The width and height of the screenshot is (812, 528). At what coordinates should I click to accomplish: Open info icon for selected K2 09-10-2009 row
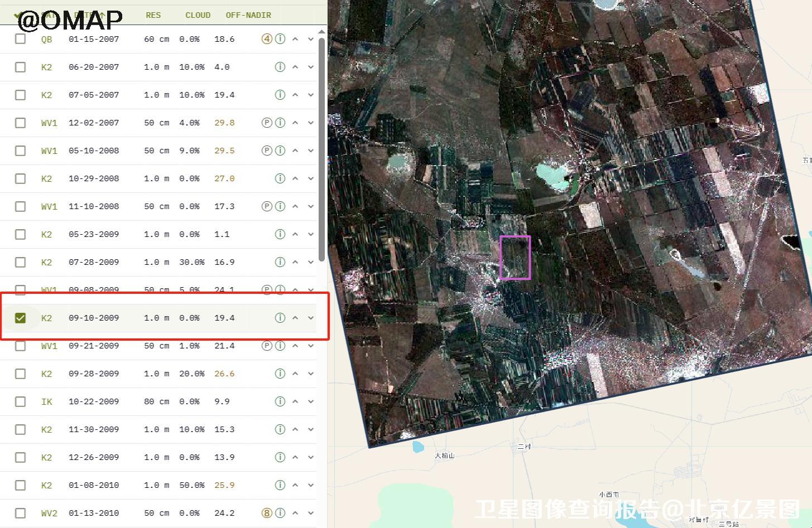[280, 318]
